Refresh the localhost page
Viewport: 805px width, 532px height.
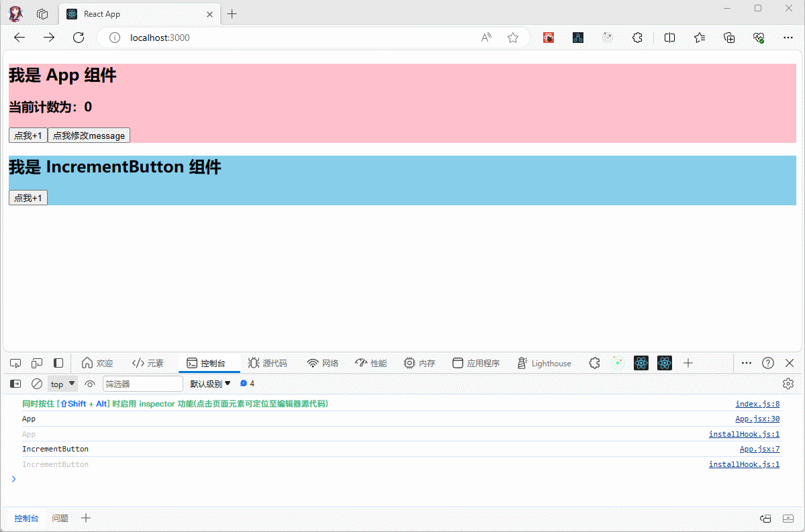click(x=79, y=38)
